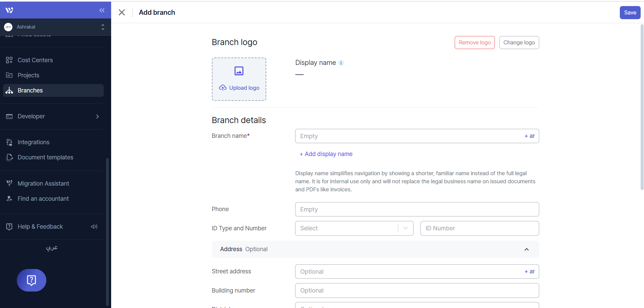644x308 pixels.
Task: Click the Add display name link
Action: click(x=326, y=154)
